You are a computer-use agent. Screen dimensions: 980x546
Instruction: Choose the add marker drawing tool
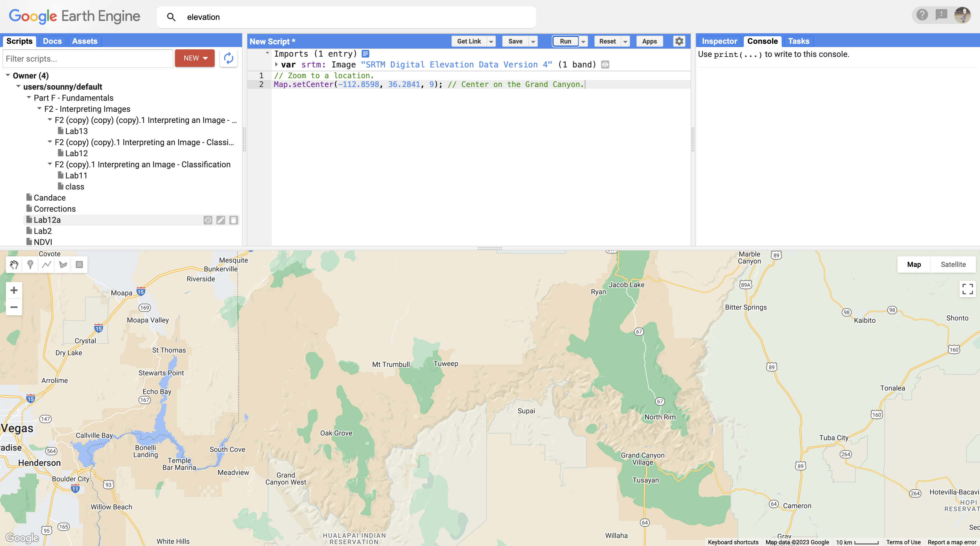coord(30,265)
